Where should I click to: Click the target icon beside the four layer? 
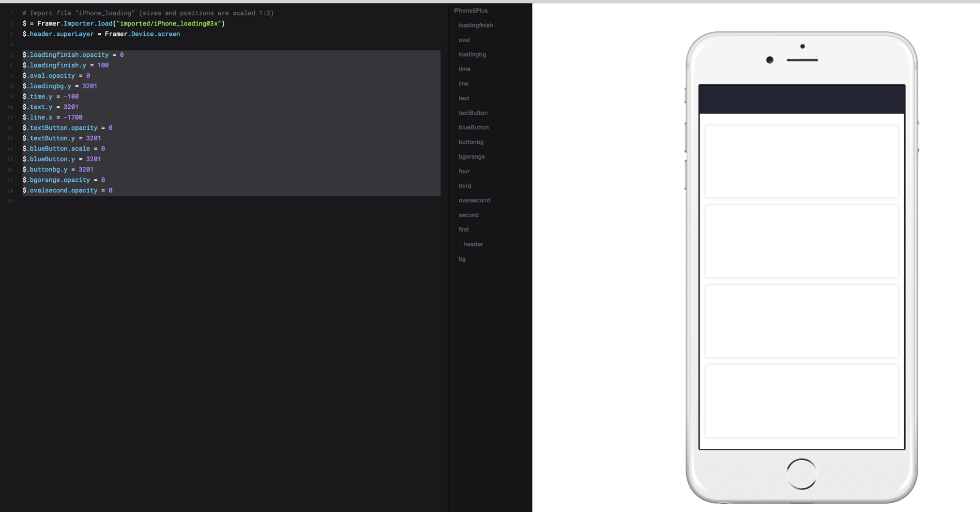click(x=480, y=173)
